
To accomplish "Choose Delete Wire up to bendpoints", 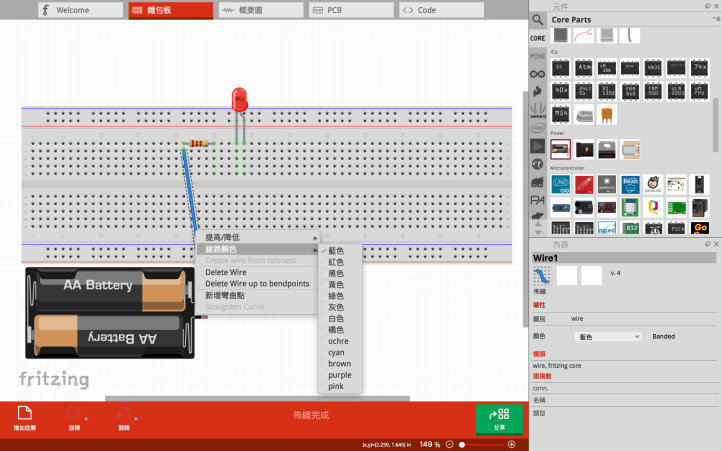I will pyautogui.click(x=257, y=284).
